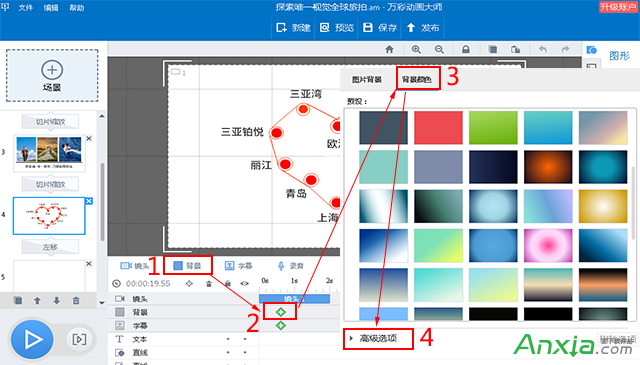The height and width of the screenshot is (365, 640).
Task: Pick the red preset color swatch
Action: click(438, 127)
